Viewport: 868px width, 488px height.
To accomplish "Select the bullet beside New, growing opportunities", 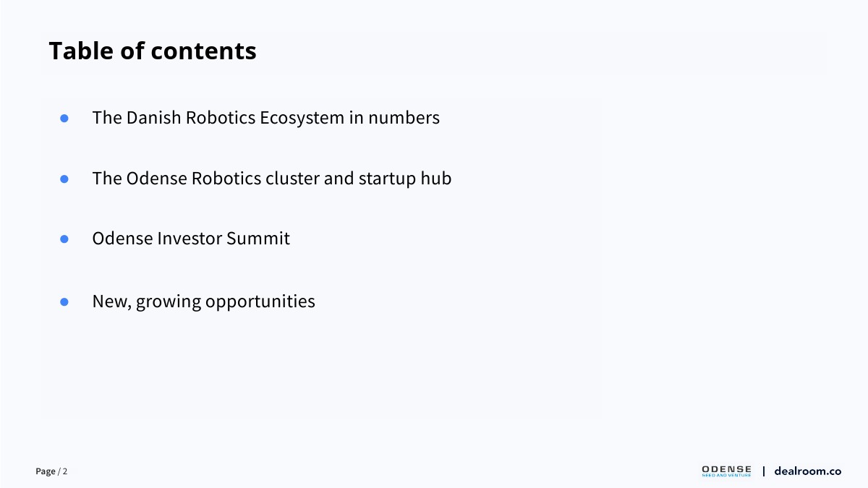I will click(64, 301).
